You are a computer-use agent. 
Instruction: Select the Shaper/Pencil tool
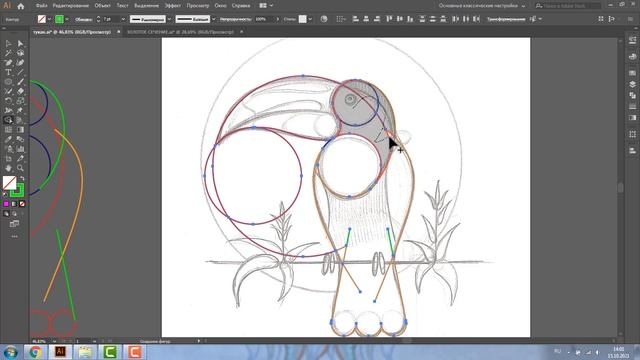(8, 91)
